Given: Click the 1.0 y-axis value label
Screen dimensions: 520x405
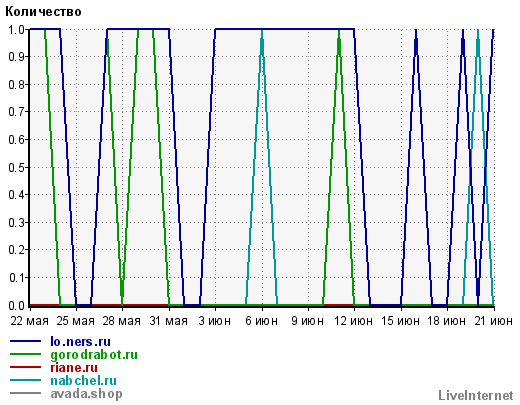Looking at the screenshot, I should pos(17,30).
